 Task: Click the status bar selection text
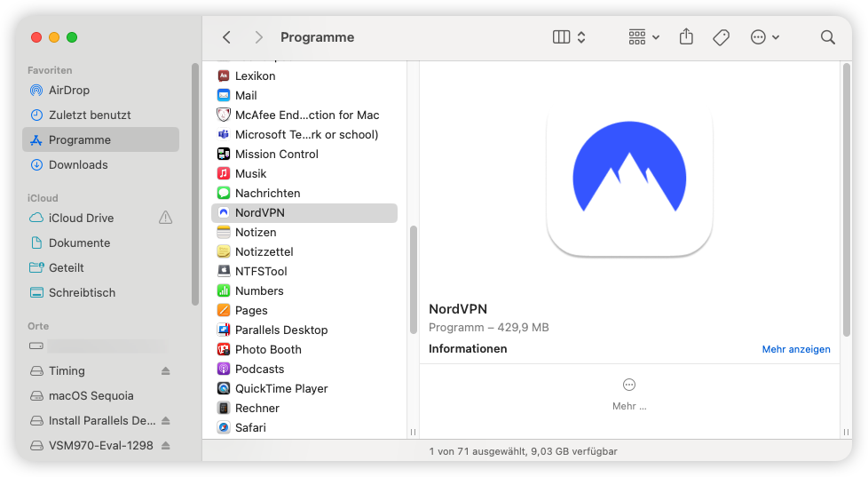point(523,451)
